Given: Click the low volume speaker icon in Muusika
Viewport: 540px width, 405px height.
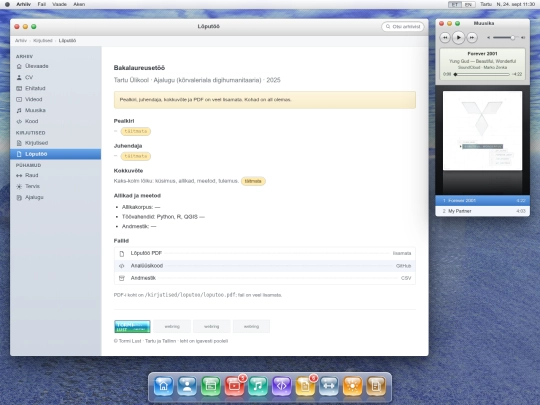Looking at the screenshot, I should 488,38.
